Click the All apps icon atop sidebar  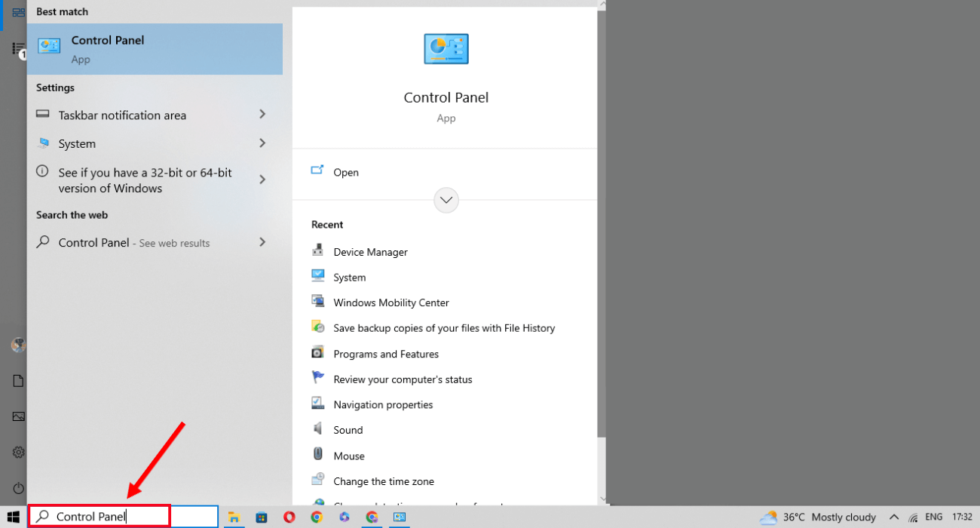[18, 12]
